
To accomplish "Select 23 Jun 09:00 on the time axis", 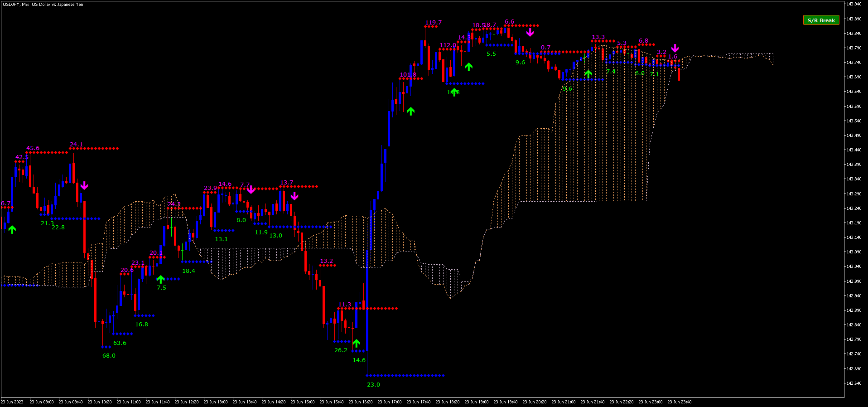I will 42,402.
